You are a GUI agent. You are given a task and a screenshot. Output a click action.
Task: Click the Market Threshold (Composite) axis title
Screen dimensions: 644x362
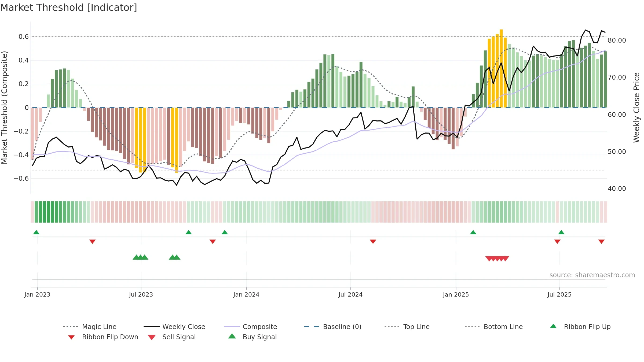[x=4, y=107]
